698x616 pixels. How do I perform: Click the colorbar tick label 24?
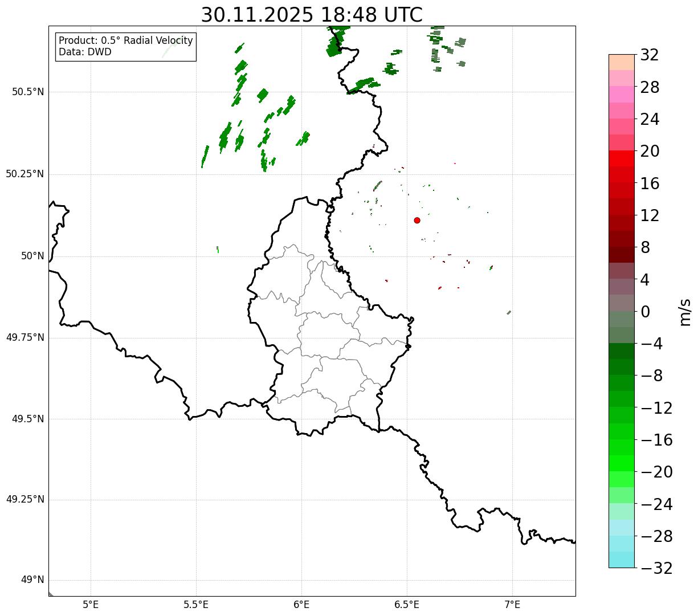[x=650, y=120]
